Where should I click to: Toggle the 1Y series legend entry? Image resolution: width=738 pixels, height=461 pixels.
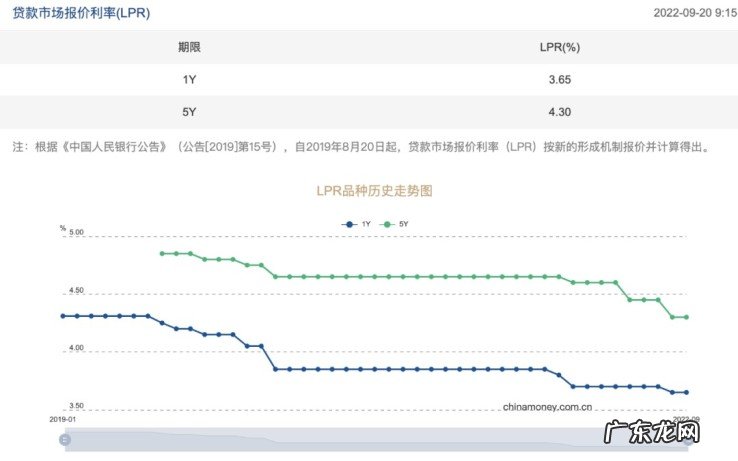coord(356,224)
